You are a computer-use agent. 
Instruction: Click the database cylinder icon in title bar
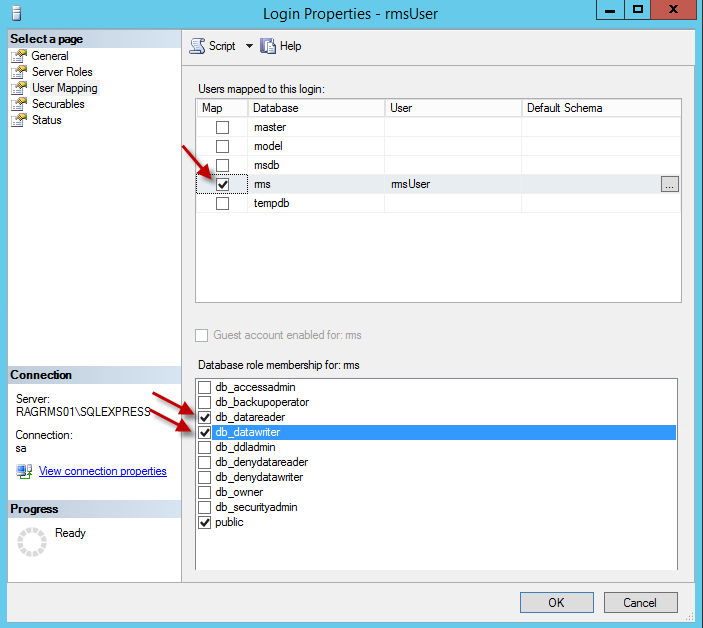point(17,13)
